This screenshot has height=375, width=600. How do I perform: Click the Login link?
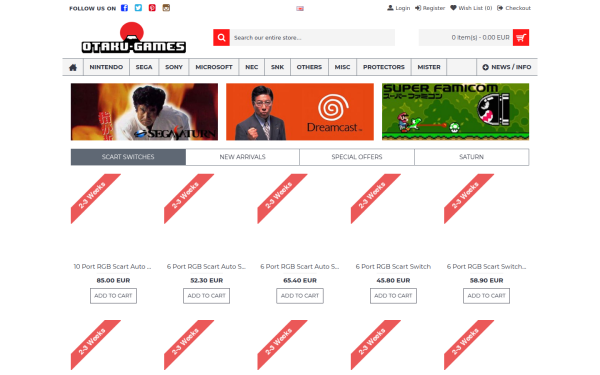(x=398, y=8)
